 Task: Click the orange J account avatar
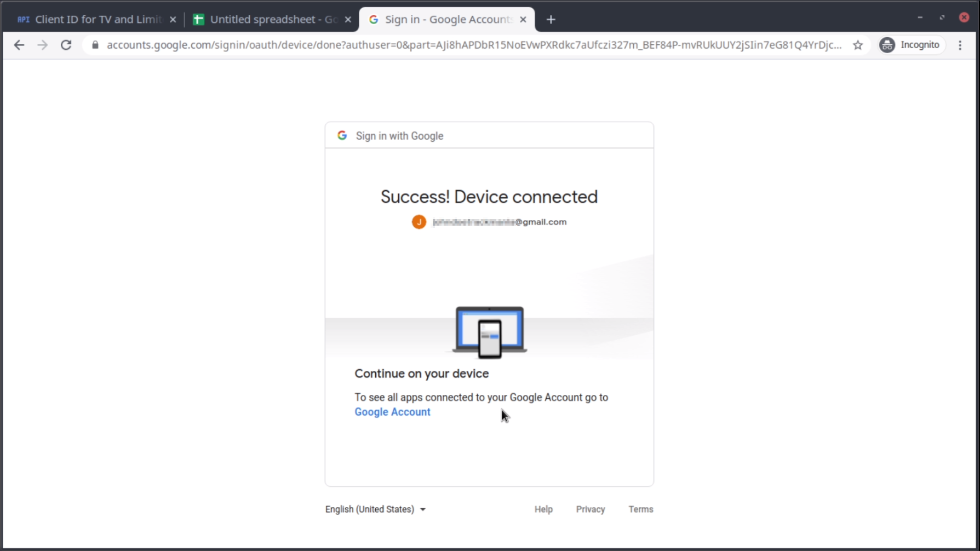[419, 222]
